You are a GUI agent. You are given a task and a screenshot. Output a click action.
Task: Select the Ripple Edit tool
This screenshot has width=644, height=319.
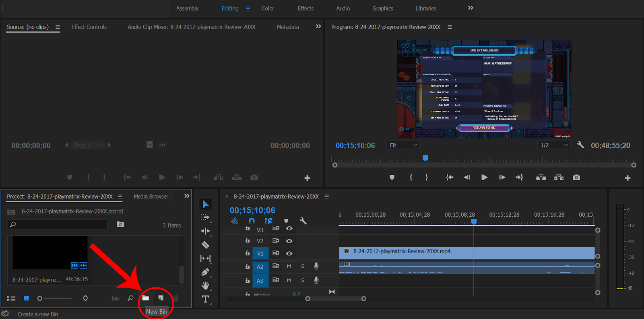click(x=205, y=231)
